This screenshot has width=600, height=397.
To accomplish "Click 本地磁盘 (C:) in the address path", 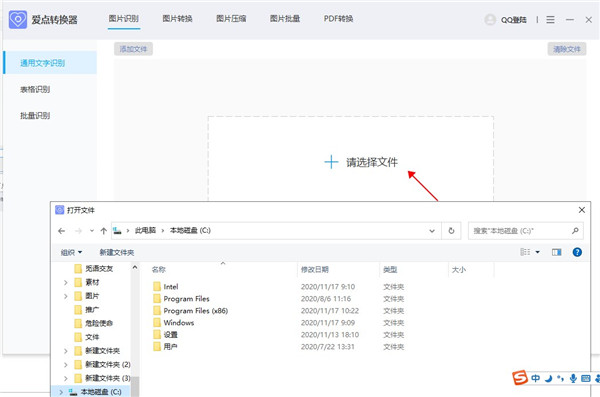I will [190, 230].
